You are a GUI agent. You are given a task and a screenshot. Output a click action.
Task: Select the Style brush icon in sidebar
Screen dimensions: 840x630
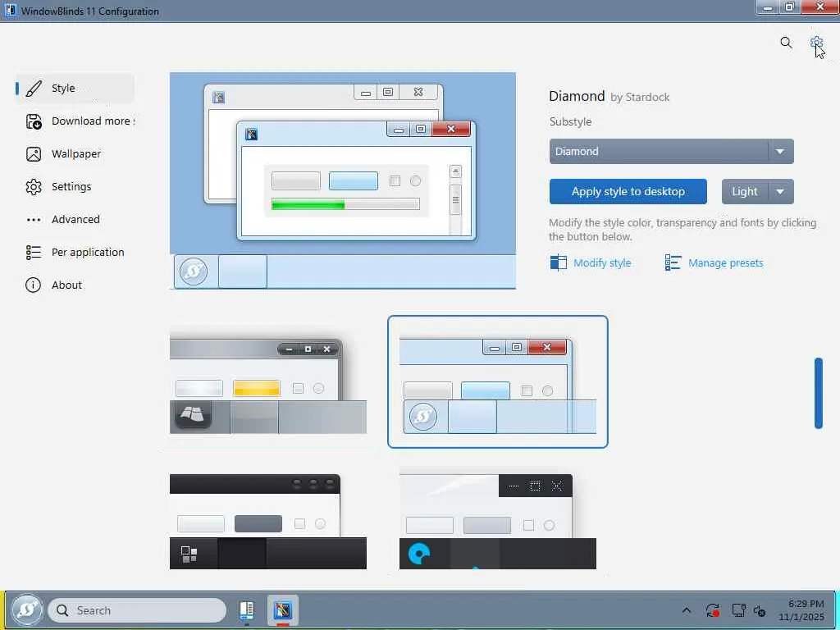34,89
